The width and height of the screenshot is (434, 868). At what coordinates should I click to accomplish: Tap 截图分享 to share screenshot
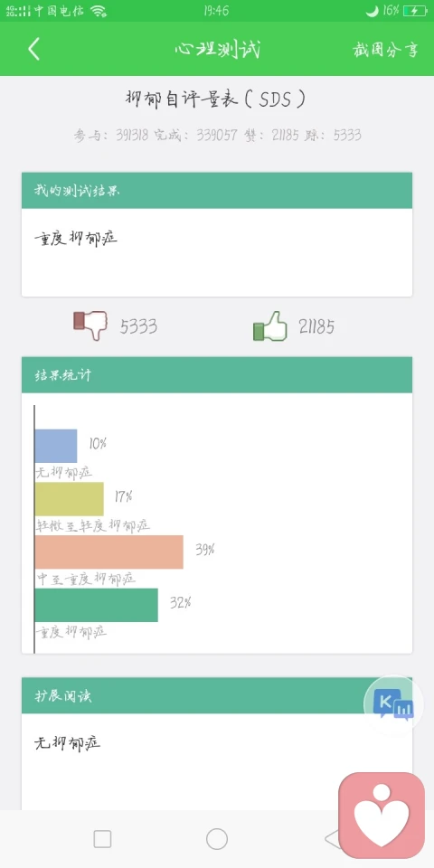[x=385, y=50]
